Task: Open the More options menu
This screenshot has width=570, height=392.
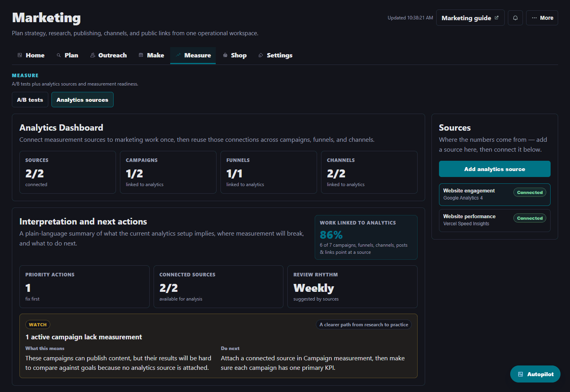Action: click(x=542, y=18)
